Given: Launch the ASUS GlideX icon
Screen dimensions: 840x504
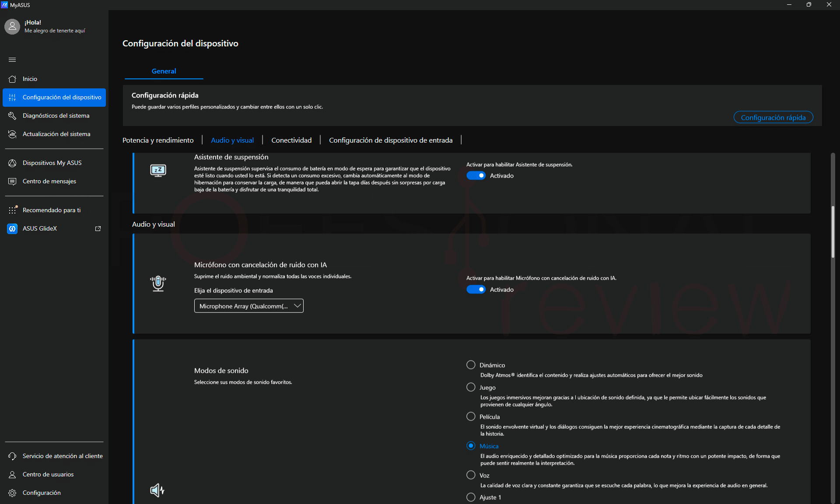Looking at the screenshot, I should (x=12, y=229).
